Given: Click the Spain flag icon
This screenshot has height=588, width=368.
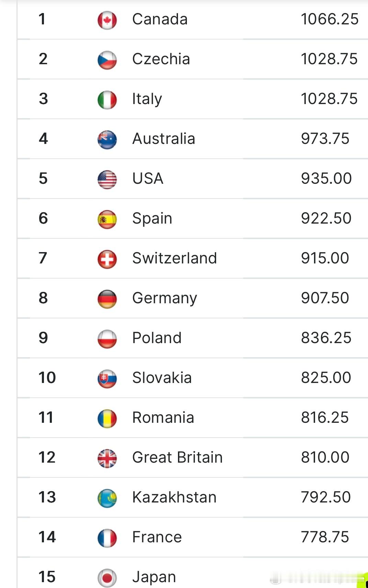Looking at the screenshot, I should (107, 219).
